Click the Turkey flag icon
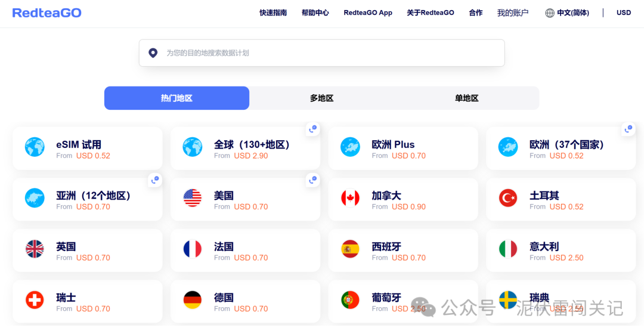 [508, 197]
